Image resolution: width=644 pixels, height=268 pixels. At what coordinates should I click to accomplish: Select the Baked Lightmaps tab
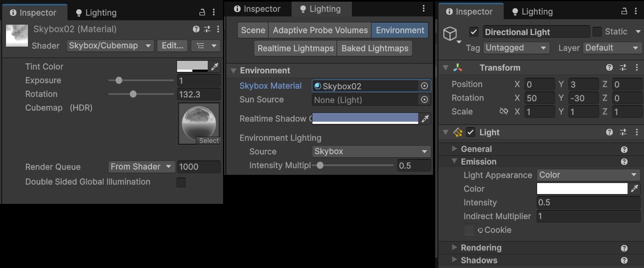374,48
